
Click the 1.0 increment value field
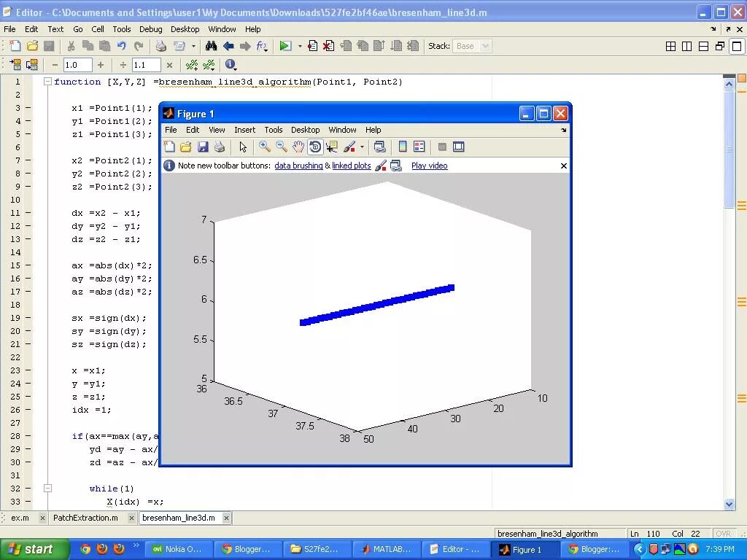pyautogui.click(x=77, y=65)
